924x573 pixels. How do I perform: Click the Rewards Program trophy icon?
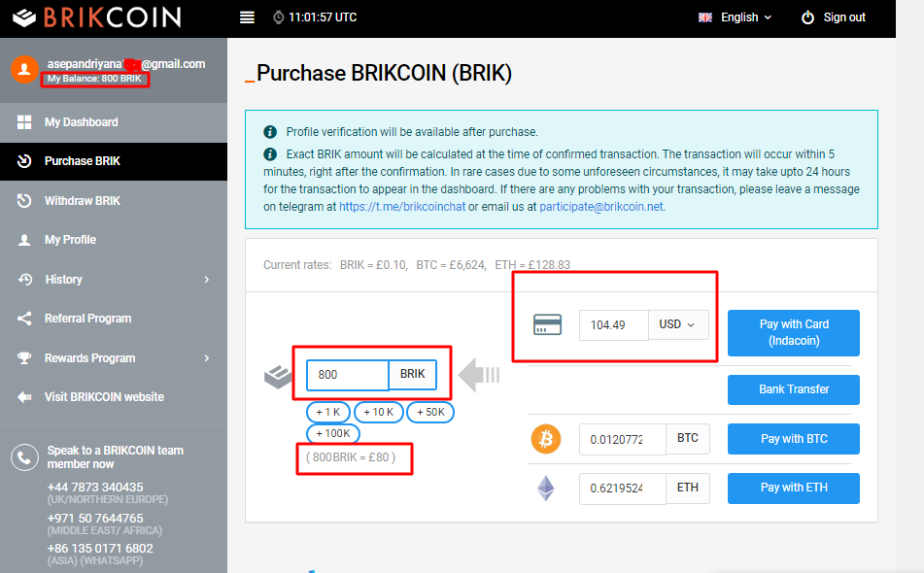[x=24, y=358]
